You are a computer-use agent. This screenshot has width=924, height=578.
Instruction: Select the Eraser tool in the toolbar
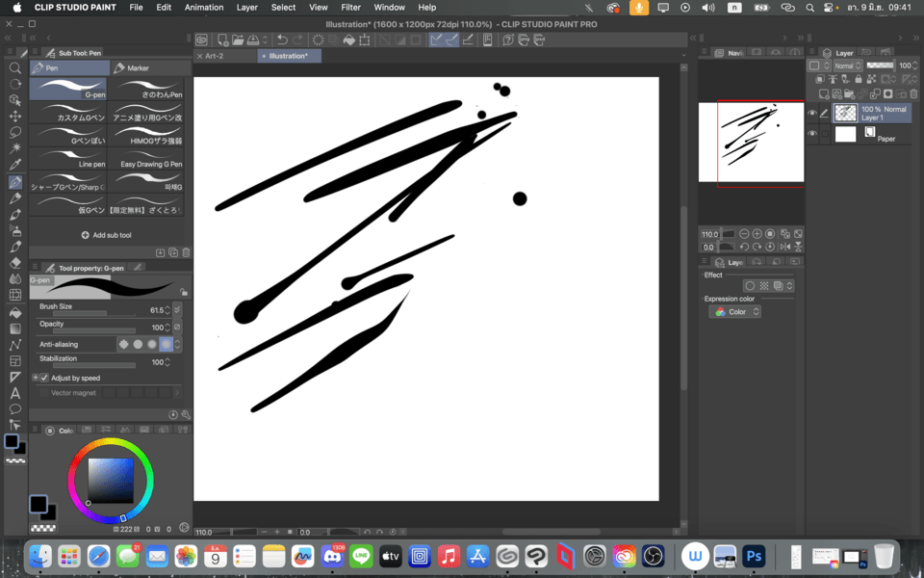[15, 262]
